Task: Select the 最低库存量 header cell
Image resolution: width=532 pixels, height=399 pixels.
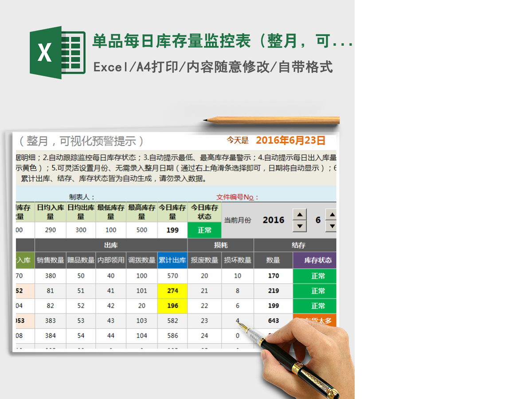Action: pos(111,212)
